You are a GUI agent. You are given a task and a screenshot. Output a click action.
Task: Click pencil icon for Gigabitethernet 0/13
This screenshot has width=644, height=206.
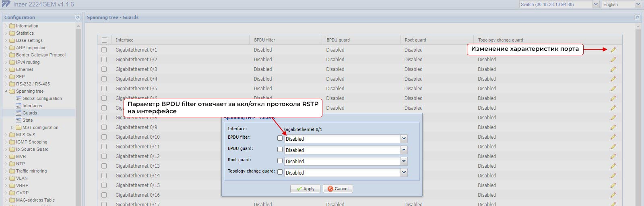pos(613,166)
